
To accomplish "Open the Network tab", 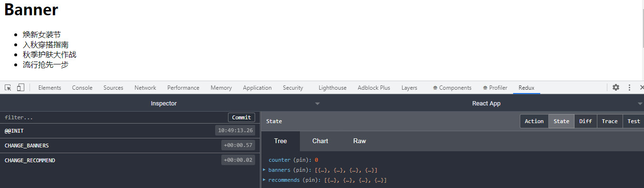I will [145, 88].
